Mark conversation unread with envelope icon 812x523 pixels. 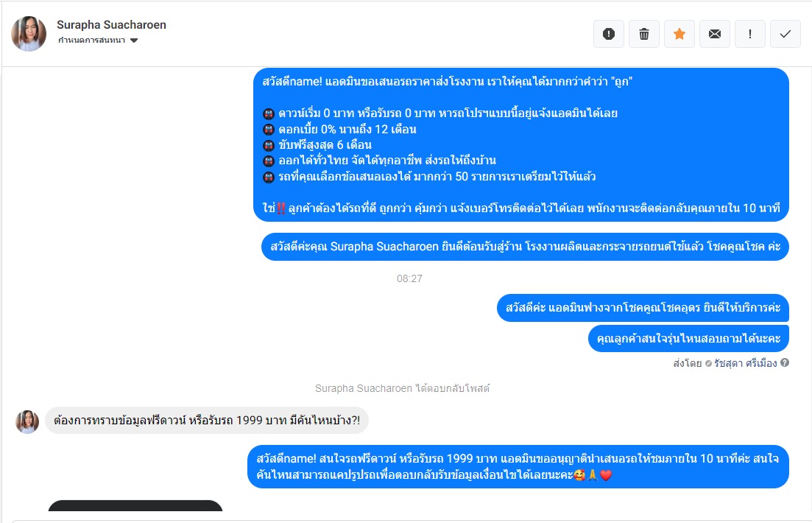(x=715, y=34)
